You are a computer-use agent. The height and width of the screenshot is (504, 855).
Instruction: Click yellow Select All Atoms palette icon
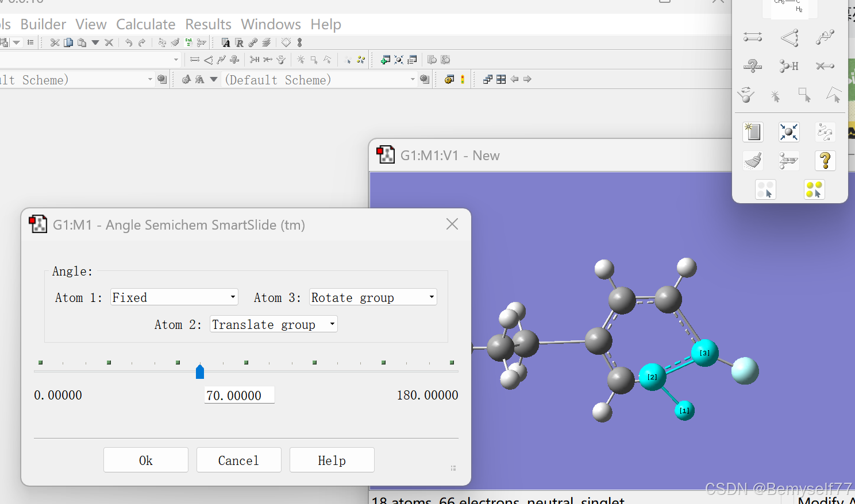(x=814, y=189)
